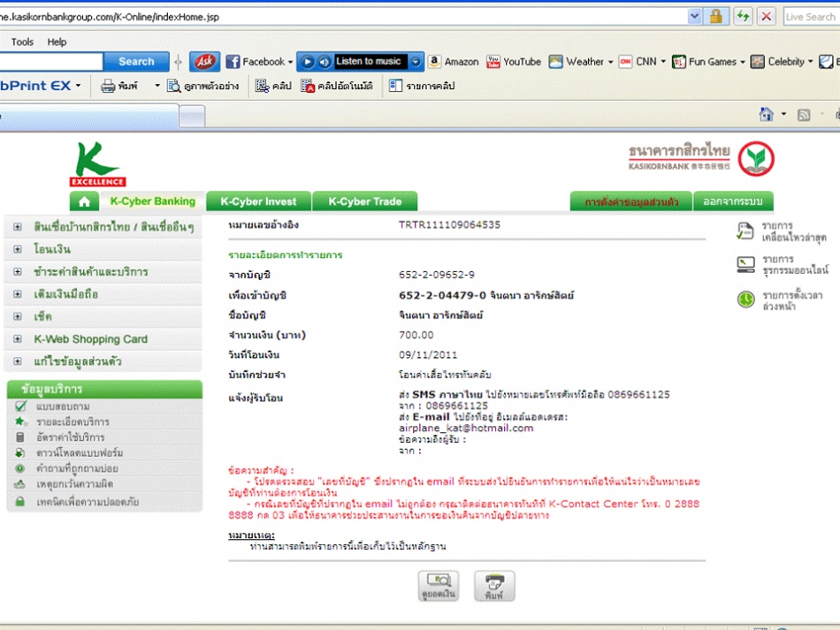Viewport: 840px width, 630px height.
Task: Switch to the K-Cyber Trade tab
Action: click(364, 201)
